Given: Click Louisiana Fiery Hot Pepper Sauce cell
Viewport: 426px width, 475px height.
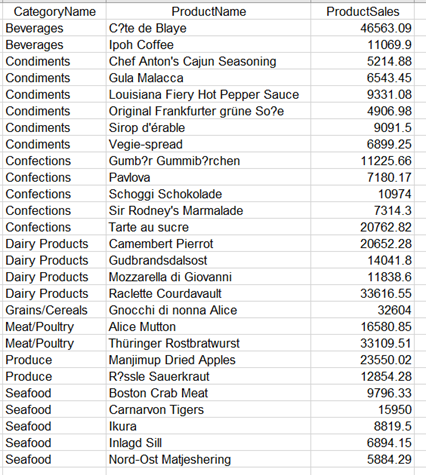Looking at the screenshot, I should 208,94.
